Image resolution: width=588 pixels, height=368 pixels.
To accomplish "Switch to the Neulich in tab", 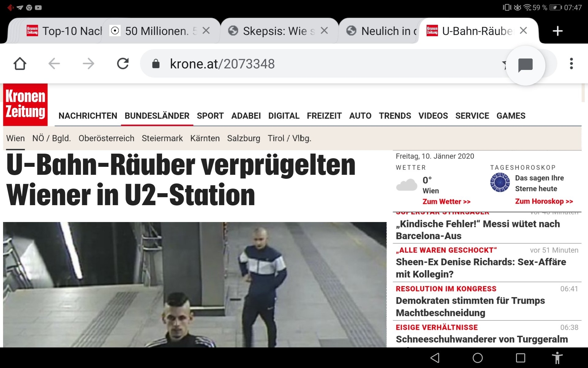I will click(383, 31).
